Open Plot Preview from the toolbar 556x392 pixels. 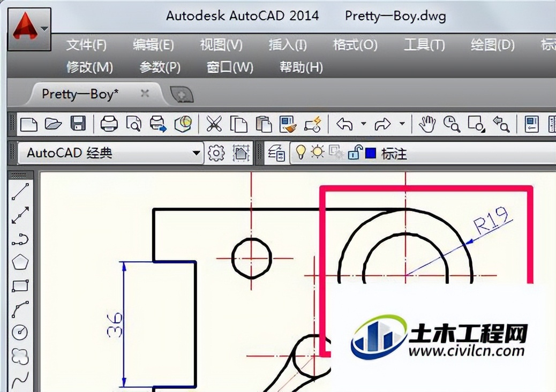[134, 124]
